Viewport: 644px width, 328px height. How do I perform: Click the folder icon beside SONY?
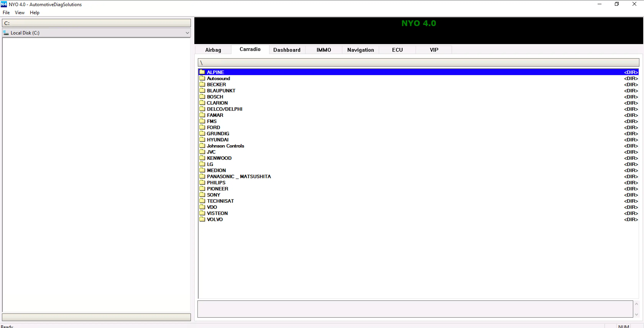pos(202,195)
